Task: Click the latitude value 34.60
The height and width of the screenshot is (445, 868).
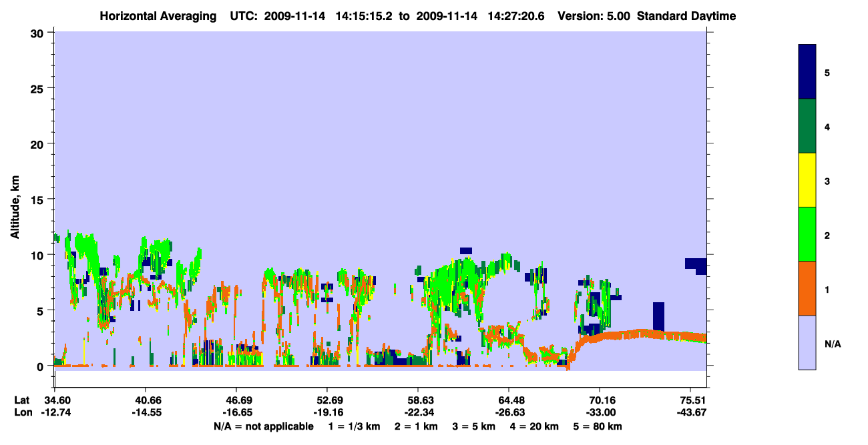Action: tap(55, 400)
